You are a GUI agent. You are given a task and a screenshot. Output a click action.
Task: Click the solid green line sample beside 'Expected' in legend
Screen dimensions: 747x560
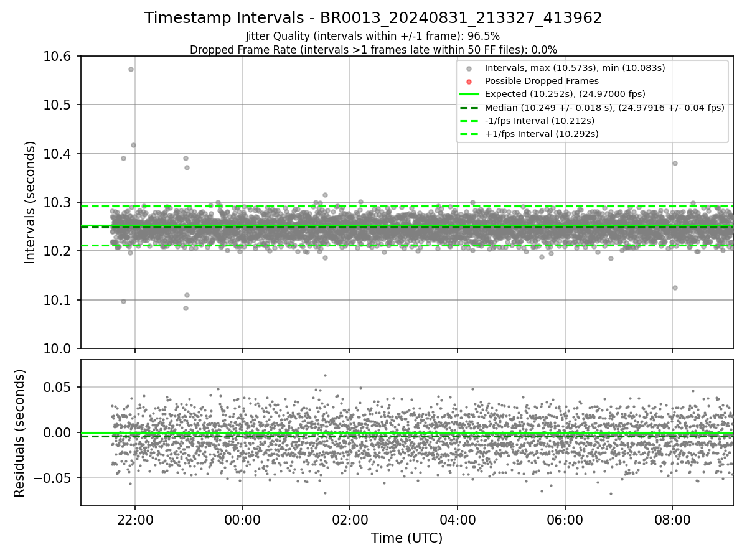point(469,95)
